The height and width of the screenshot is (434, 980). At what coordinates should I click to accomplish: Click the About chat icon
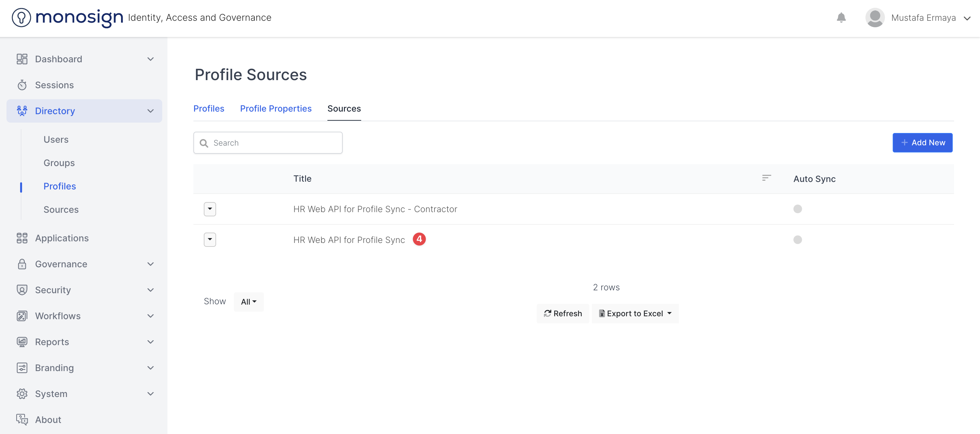pyautogui.click(x=22, y=419)
